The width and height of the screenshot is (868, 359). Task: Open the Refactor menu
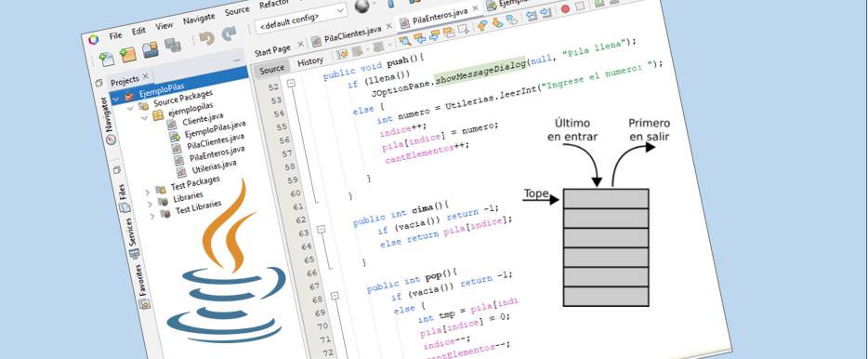click(273, 5)
